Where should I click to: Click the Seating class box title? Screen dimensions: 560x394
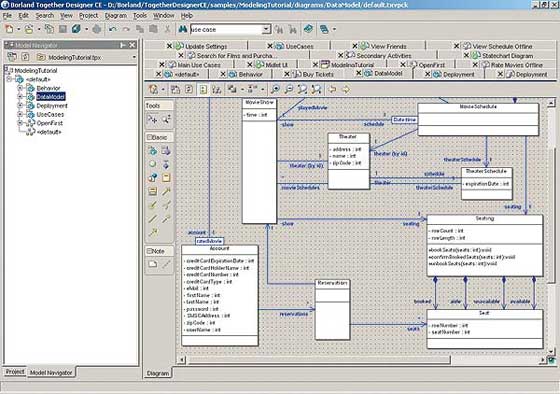[485, 218]
